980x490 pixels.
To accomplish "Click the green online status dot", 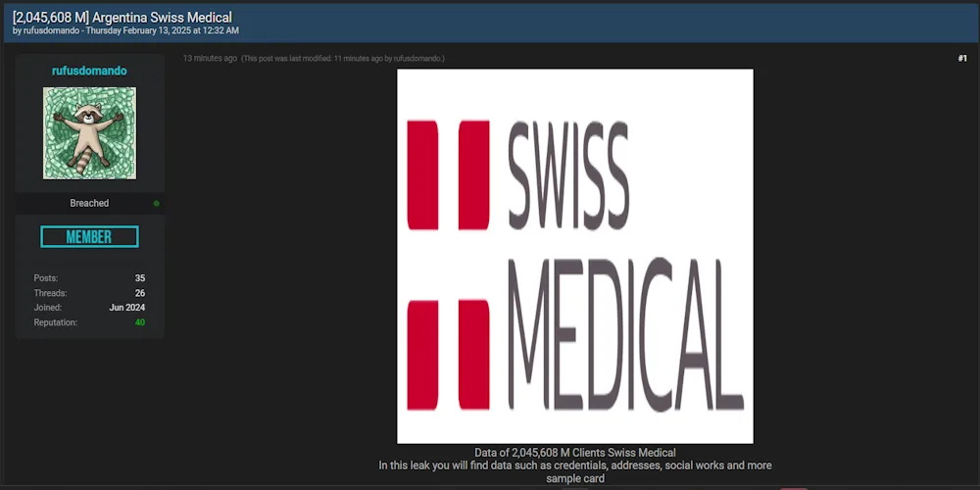I will 156,204.
